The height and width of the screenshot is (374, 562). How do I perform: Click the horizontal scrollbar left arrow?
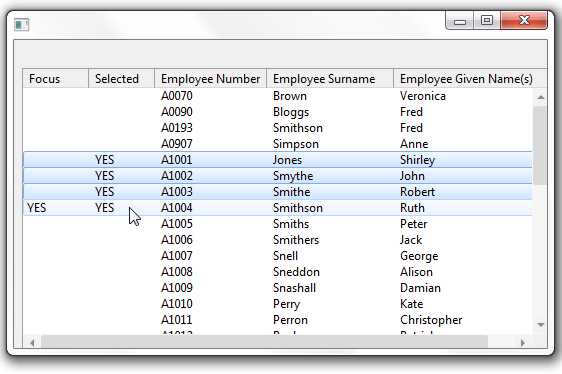[x=32, y=343]
